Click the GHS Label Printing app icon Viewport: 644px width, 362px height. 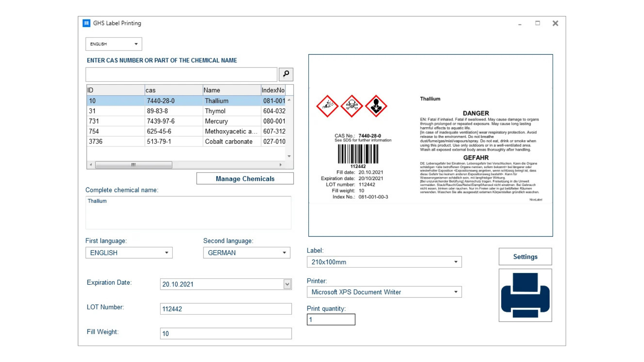point(87,23)
